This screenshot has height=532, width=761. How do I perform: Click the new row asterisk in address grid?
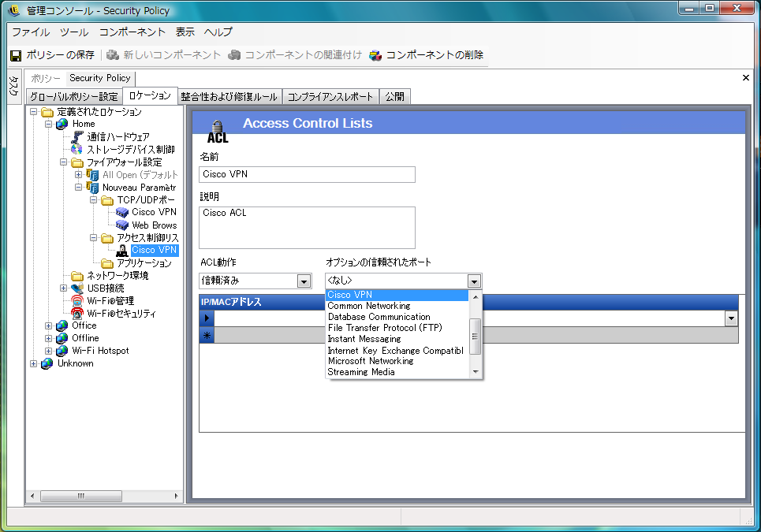207,336
